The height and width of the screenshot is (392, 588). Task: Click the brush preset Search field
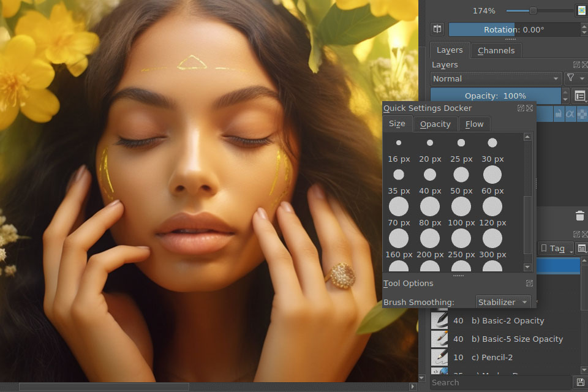[x=500, y=382]
